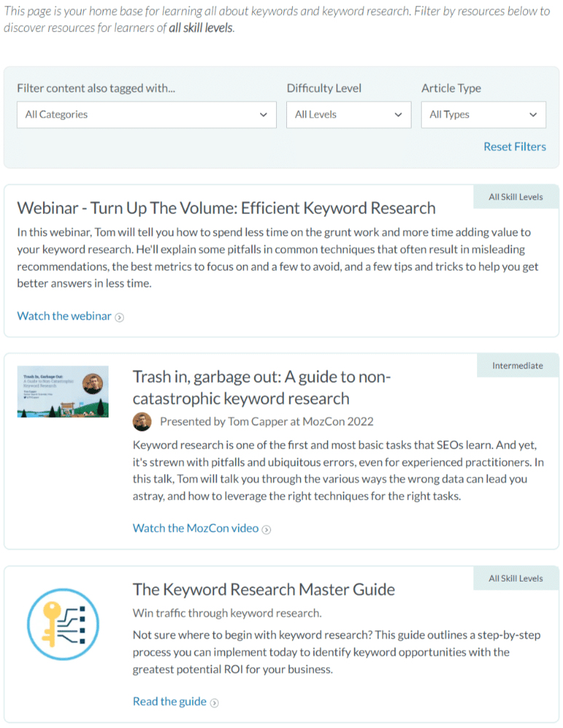Click the chevron inside the Difficulty Level selector
The width and height of the screenshot is (563, 728).
(x=398, y=114)
